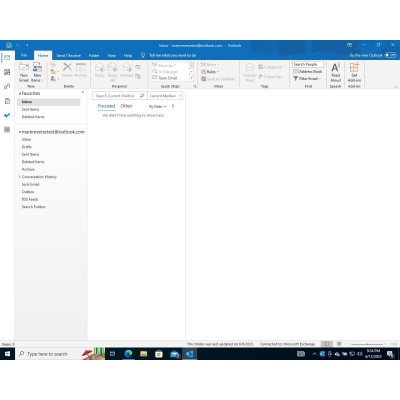
Task: Click the magnifier icon in mailbox search
Action: 142,96
